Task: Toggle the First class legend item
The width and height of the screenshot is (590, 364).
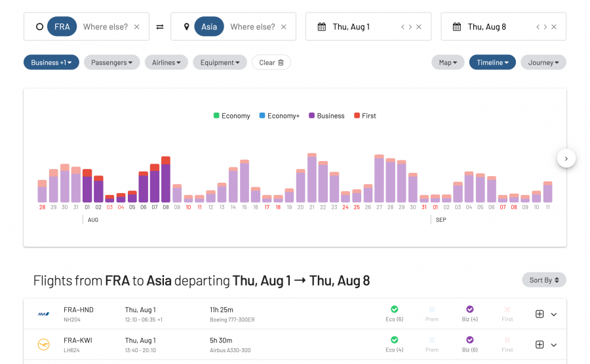Action: [364, 116]
